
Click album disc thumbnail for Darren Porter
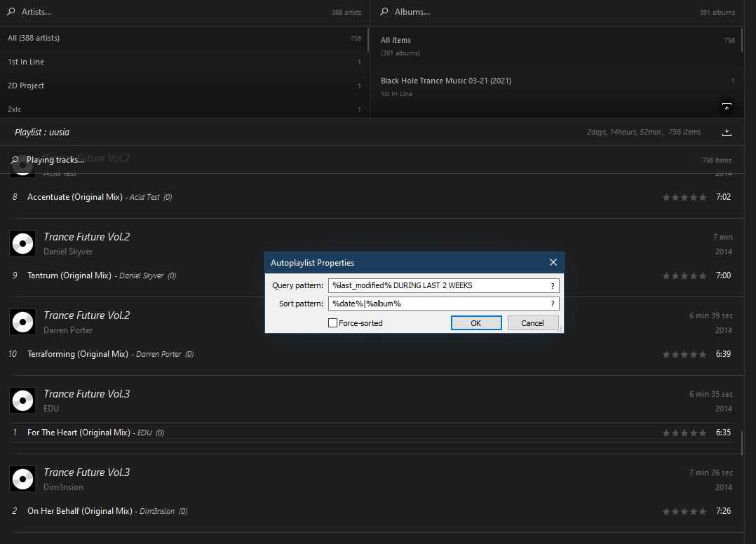coord(22,322)
